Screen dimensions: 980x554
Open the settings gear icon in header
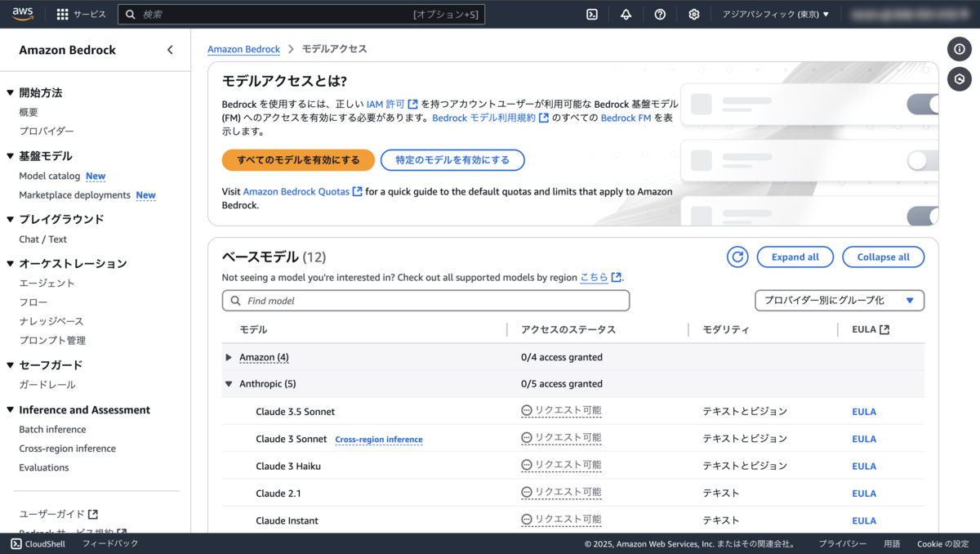coord(694,14)
